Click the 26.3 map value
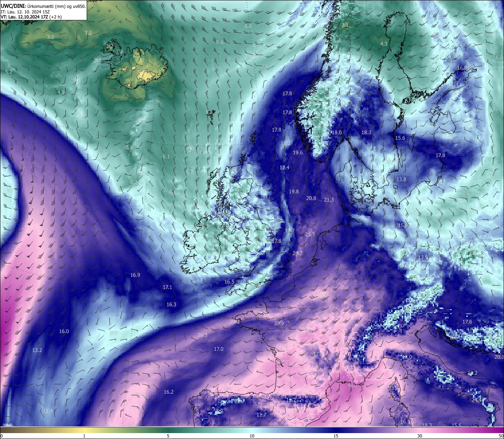Viewport: 504px width, 439px height. pos(202,335)
